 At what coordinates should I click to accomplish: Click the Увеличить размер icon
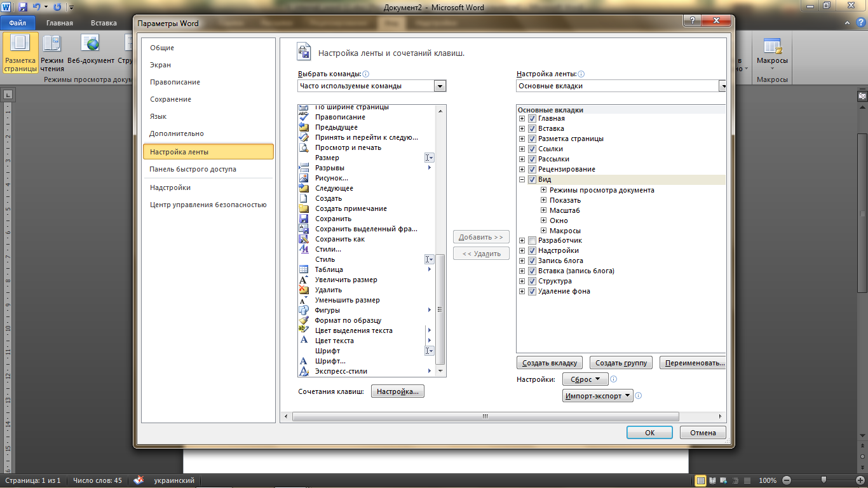(304, 280)
